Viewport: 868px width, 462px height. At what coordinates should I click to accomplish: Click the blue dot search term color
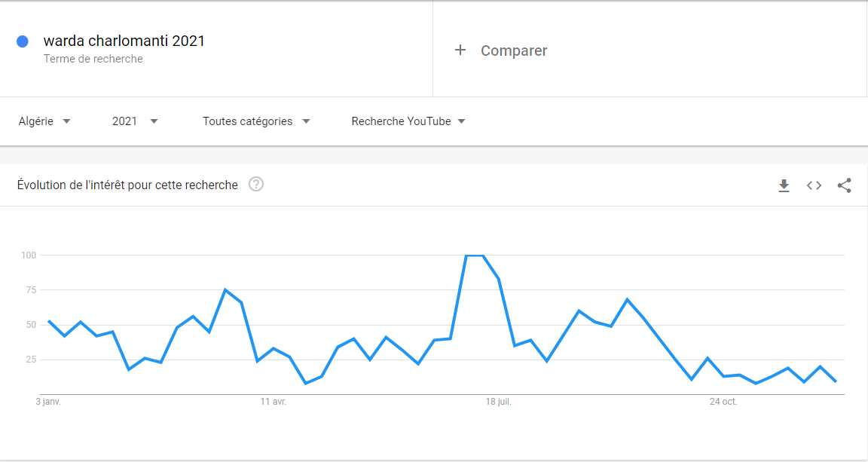point(23,41)
